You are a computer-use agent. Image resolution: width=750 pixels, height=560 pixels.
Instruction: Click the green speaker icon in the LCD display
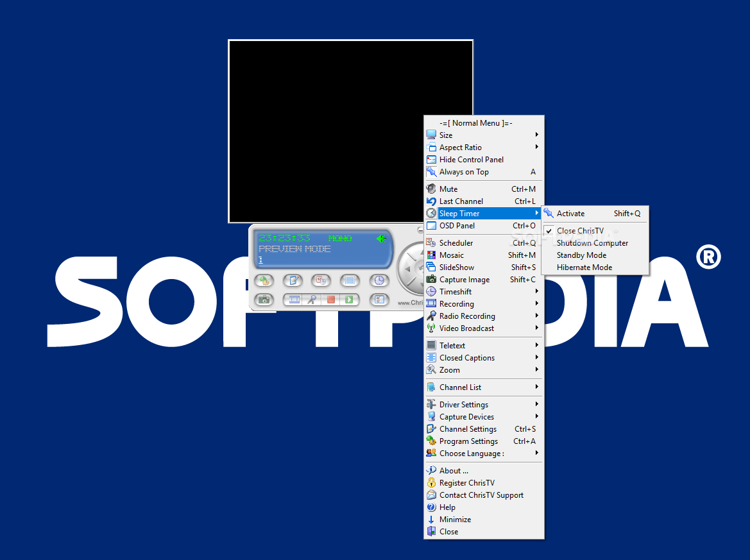381,238
